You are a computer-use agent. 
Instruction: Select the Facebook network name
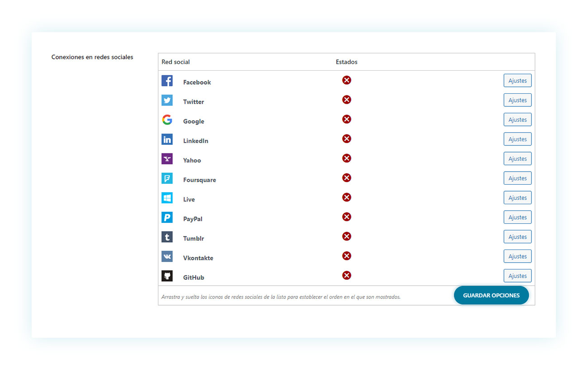[x=197, y=82]
